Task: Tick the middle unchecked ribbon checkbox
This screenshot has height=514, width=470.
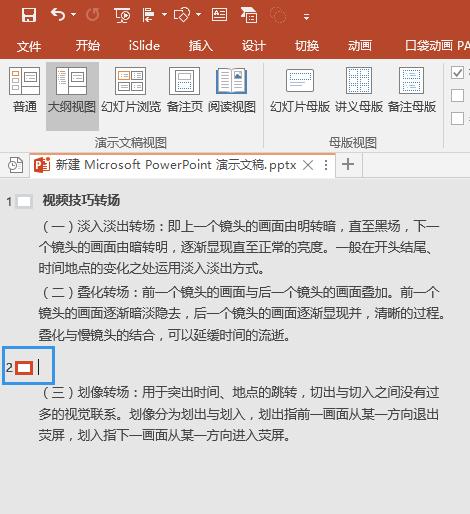Action: click(x=457, y=95)
